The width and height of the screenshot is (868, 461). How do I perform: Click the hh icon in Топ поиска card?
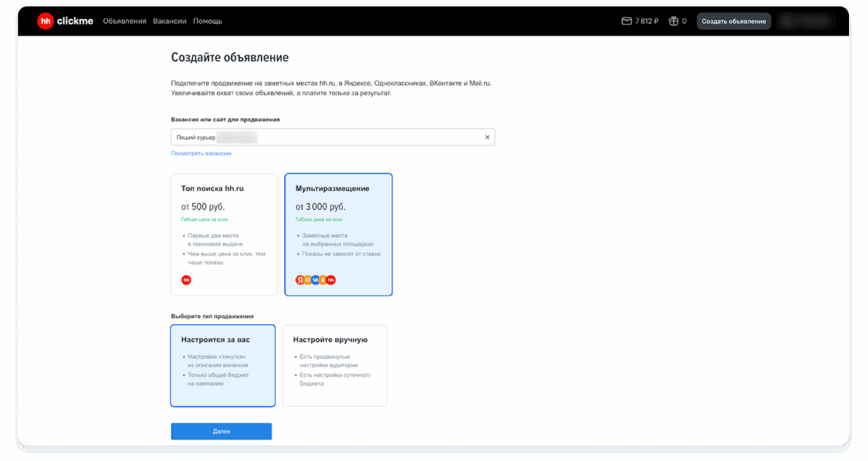pyautogui.click(x=186, y=280)
